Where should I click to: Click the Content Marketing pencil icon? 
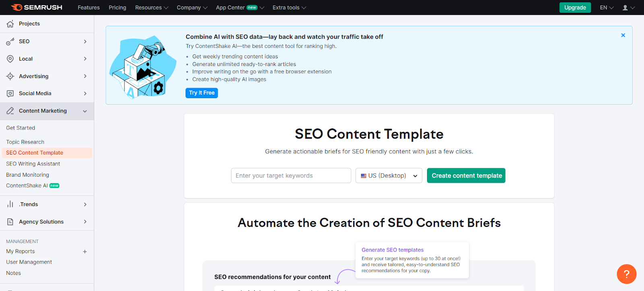[x=10, y=111]
